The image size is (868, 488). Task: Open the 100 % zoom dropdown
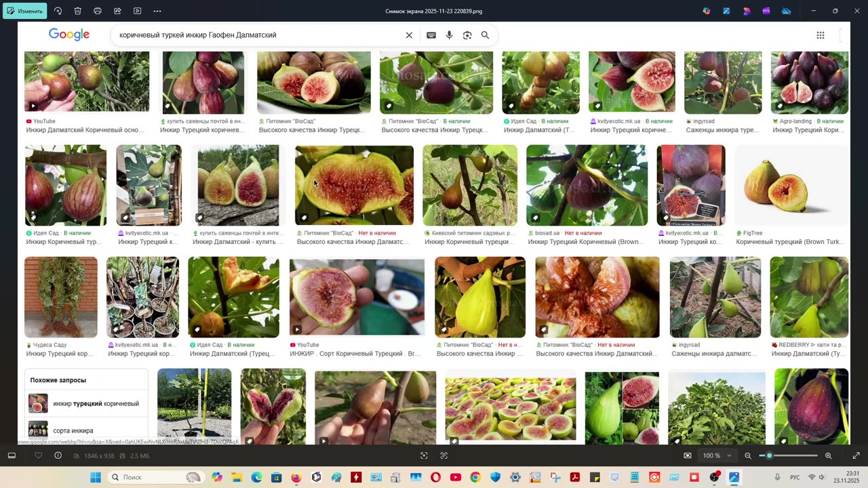(717, 455)
